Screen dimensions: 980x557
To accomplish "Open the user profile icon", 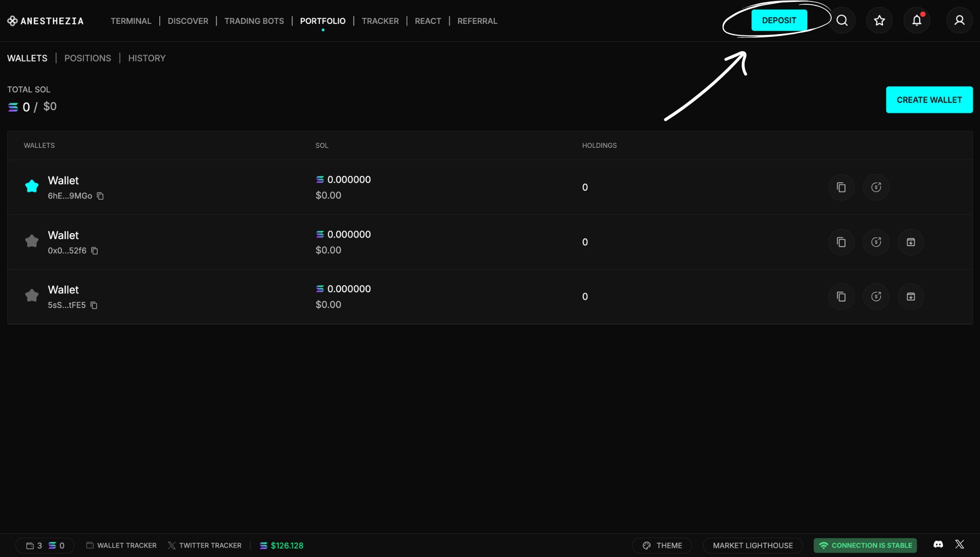I will pyautogui.click(x=959, y=21).
